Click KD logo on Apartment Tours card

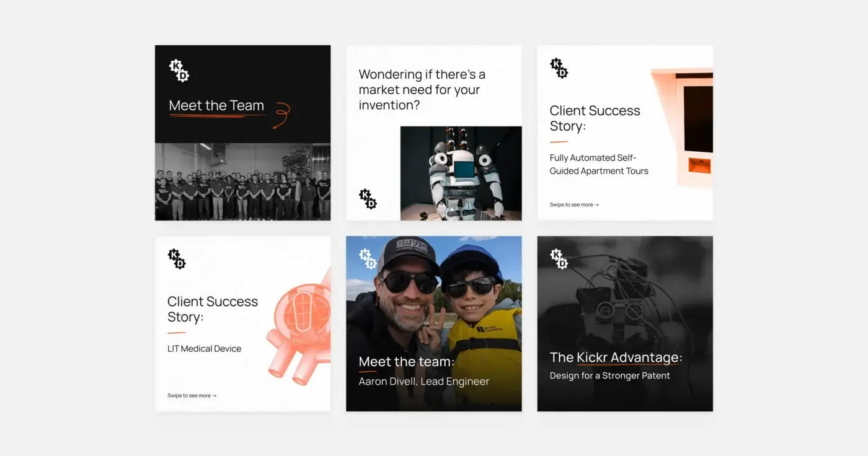(x=559, y=68)
